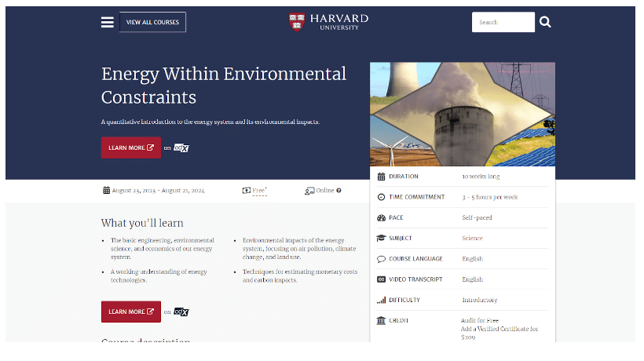Click the English value beside Course Language

click(x=472, y=259)
